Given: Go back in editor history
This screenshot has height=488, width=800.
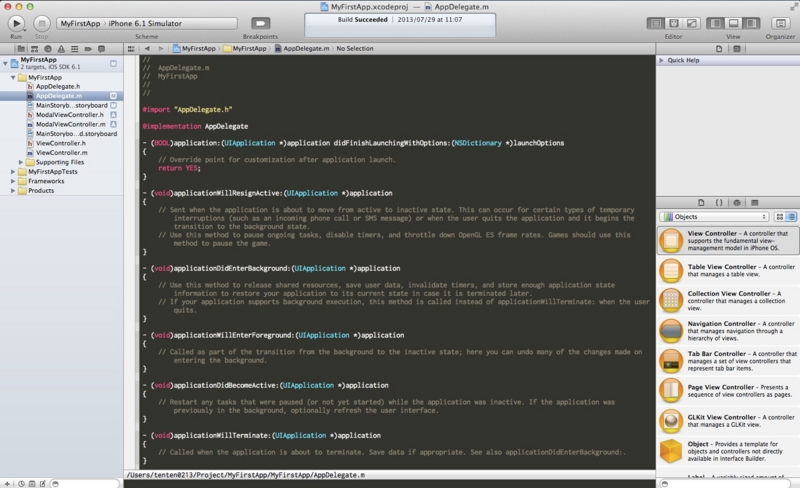Looking at the screenshot, I should 147,48.
